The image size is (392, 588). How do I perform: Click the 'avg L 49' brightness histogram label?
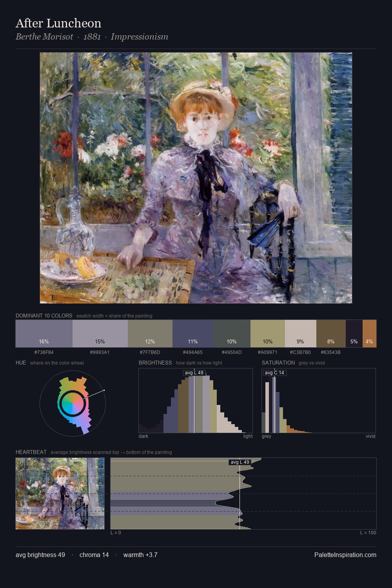[194, 373]
